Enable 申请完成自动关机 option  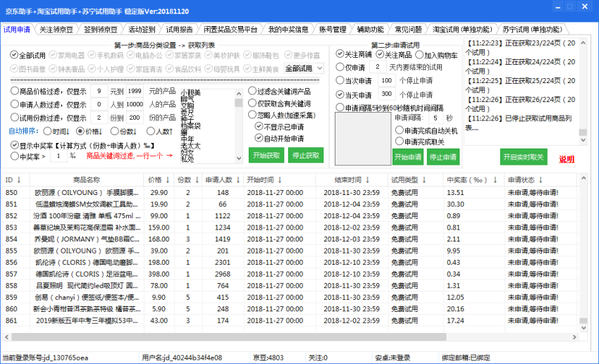point(399,130)
